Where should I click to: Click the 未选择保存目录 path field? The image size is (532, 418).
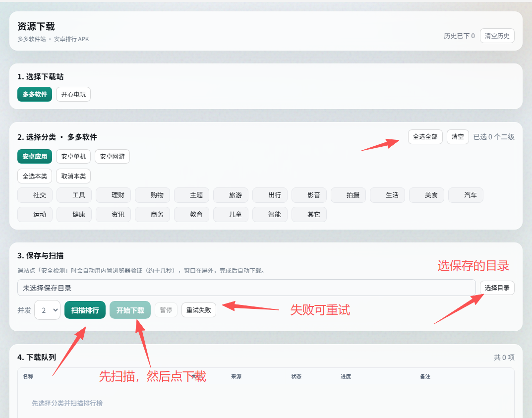246,288
